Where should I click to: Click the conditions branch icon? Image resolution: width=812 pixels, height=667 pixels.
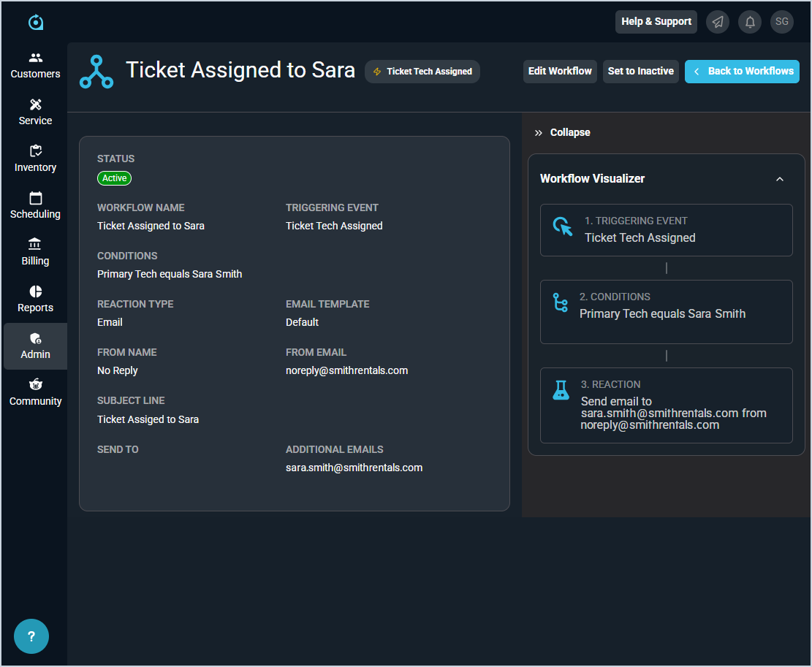click(x=560, y=302)
